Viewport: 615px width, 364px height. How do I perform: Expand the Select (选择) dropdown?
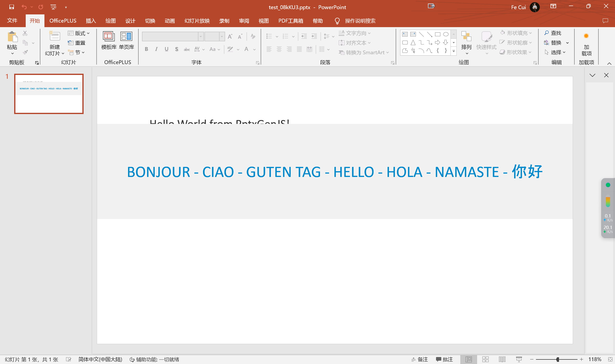tap(555, 52)
